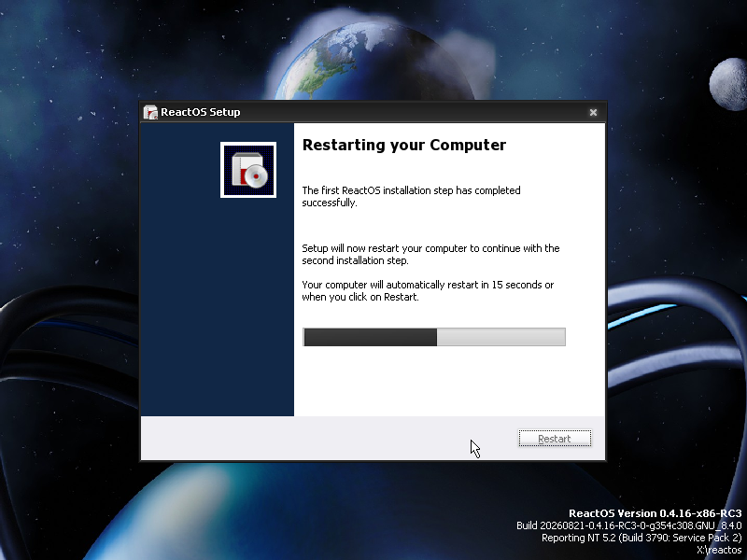Screen dimensions: 747x560
Task: Click the Restart button
Action: pyautogui.click(x=555, y=439)
